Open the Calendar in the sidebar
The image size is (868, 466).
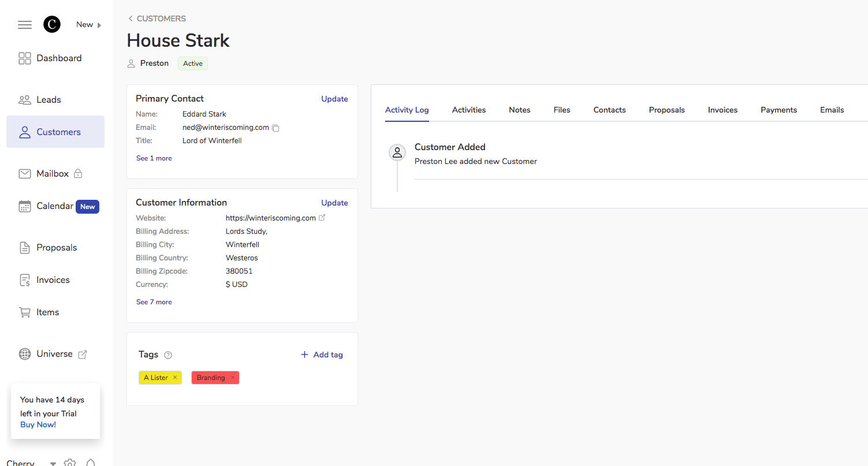coord(55,206)
